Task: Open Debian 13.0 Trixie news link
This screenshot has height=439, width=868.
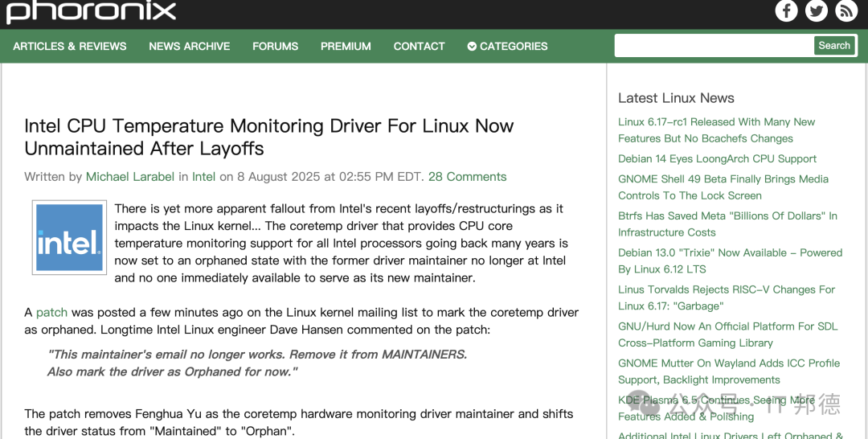Action: [x=730, y=261]
